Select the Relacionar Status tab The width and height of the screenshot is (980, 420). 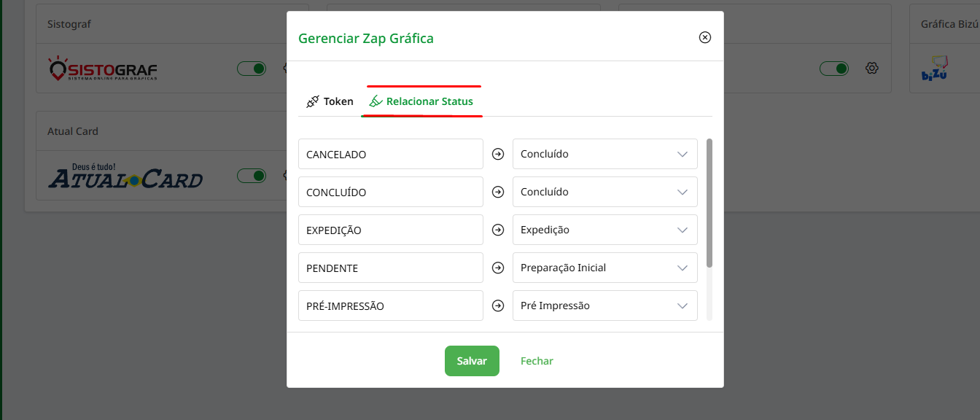[429, 101]
